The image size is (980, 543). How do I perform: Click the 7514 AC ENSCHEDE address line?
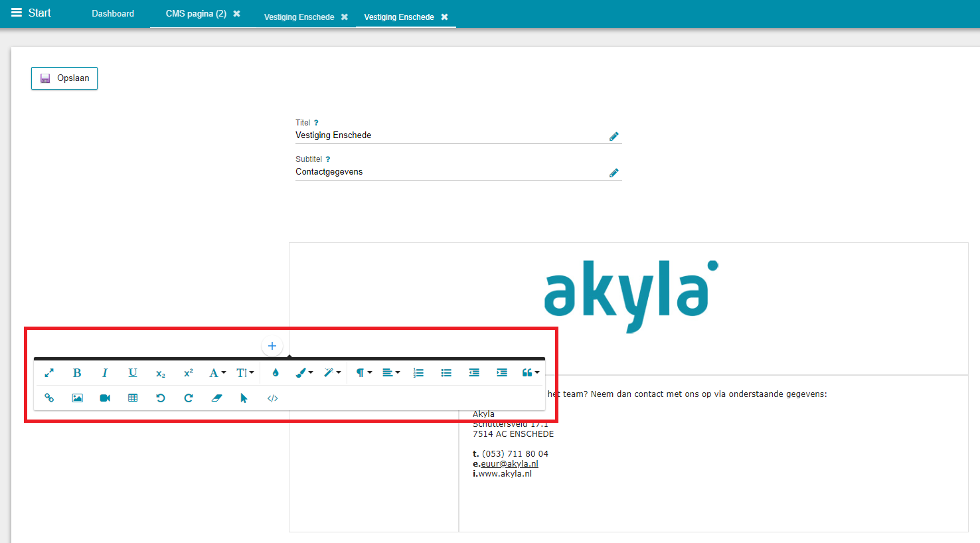(x=513, y=434)
